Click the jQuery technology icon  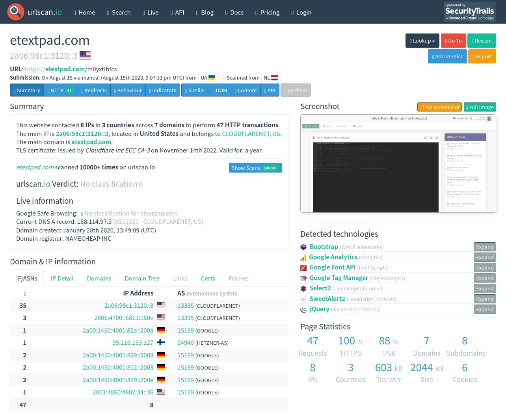pos(303,310)
